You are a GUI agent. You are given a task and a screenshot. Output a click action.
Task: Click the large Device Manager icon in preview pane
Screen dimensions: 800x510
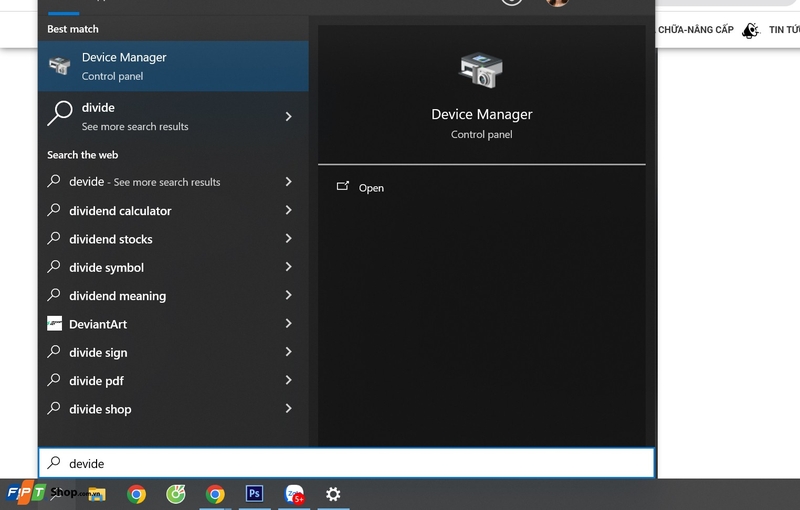[481, 71]
